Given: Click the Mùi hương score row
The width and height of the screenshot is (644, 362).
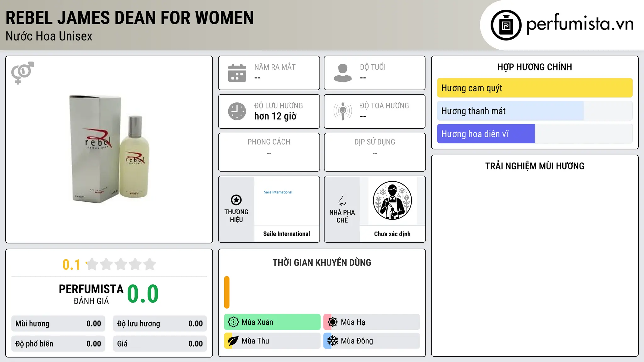Looking at the screenshot, I should [58, 324].
